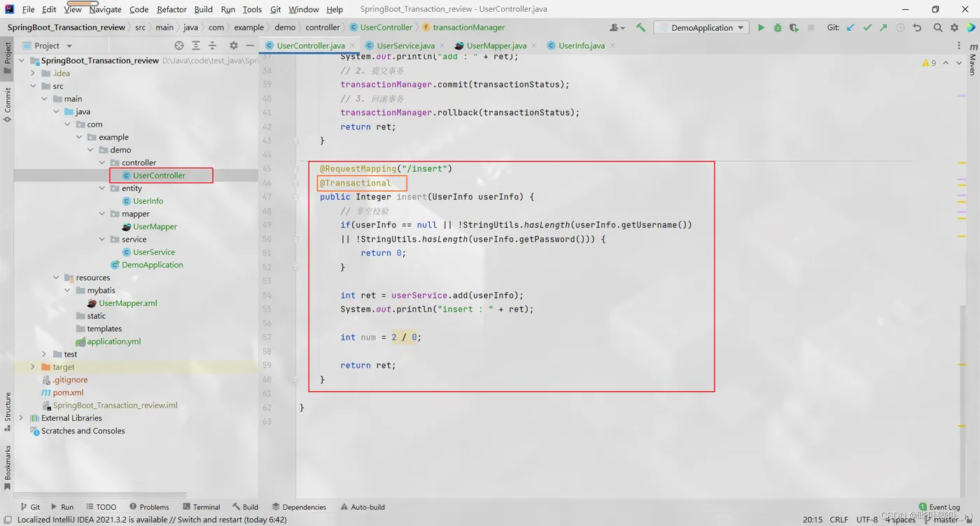Open the Terminal tool window
Screen dimensions: 980x526
point(201,507)
